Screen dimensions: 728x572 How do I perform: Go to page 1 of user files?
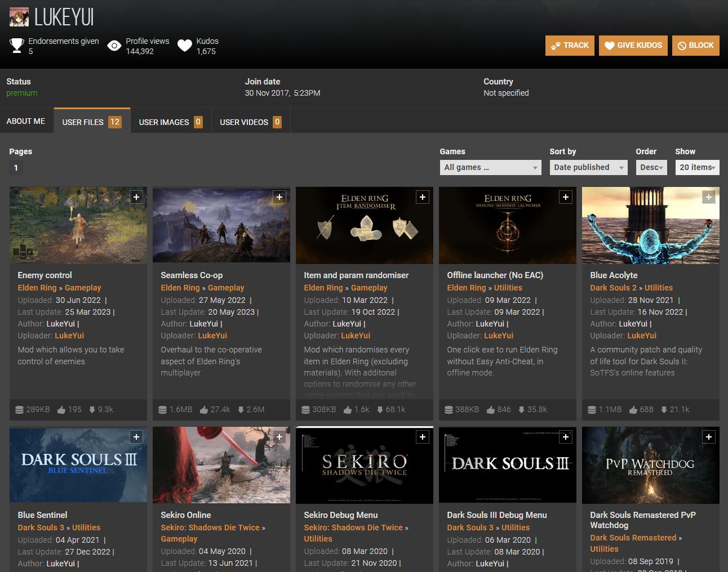pos(16,168)
